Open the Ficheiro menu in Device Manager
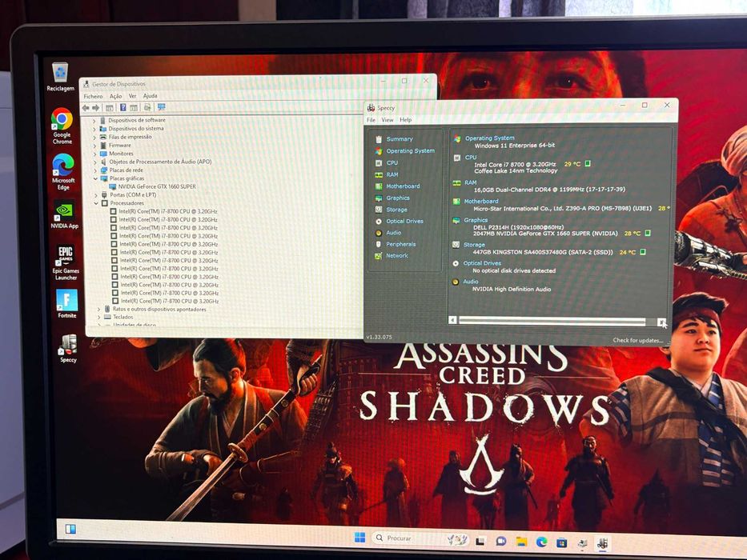Image resolution: width=747 pixels, height=560 pixels. point(93,96)
